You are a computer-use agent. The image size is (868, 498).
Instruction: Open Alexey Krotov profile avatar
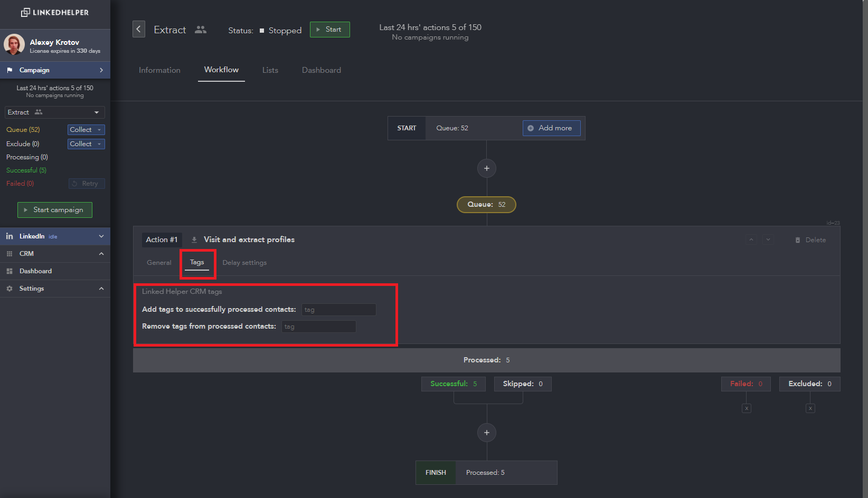(x=14, y=45)
